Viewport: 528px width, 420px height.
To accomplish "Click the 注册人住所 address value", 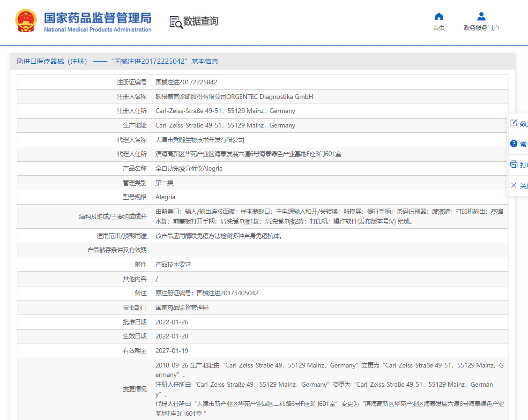I will [225, 111].
